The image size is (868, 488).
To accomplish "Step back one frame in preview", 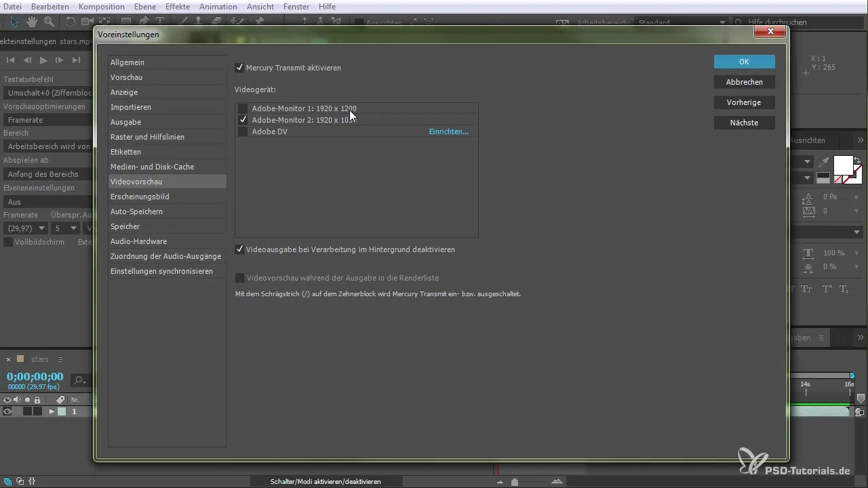I will (27, 60).
